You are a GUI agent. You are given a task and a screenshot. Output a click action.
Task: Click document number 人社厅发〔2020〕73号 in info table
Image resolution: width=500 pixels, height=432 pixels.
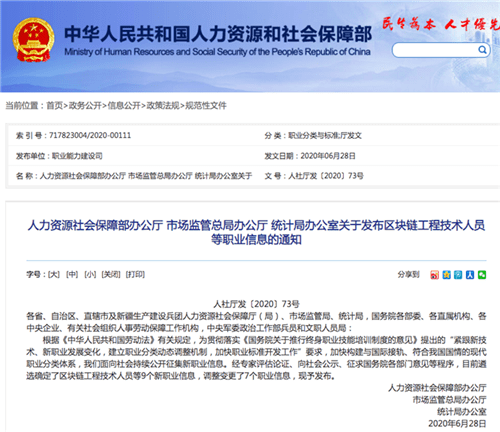tap(326, 176)
